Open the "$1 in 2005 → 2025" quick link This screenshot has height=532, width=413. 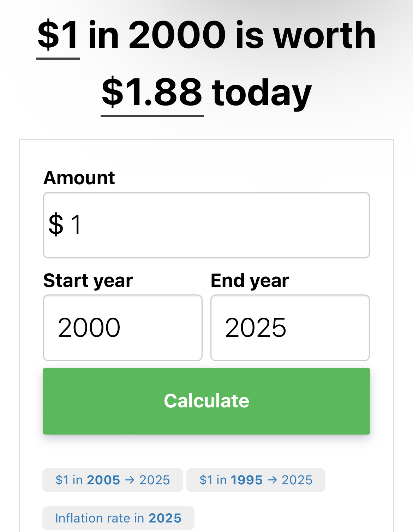point(113,480)
